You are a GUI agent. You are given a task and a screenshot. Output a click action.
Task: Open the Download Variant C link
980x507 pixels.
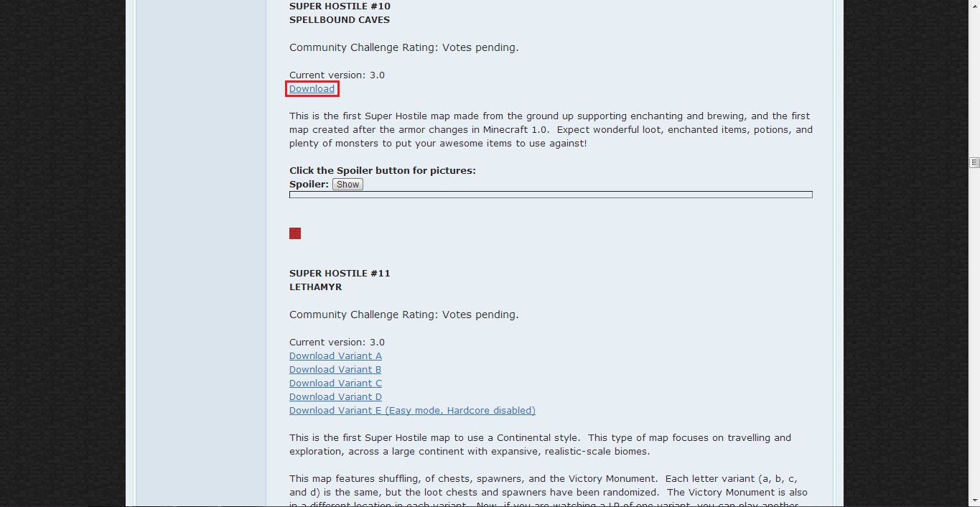(335, 383)
